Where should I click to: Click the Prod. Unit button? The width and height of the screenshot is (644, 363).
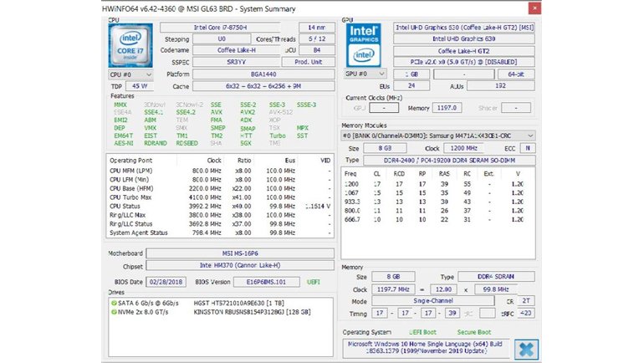point(308,62)
